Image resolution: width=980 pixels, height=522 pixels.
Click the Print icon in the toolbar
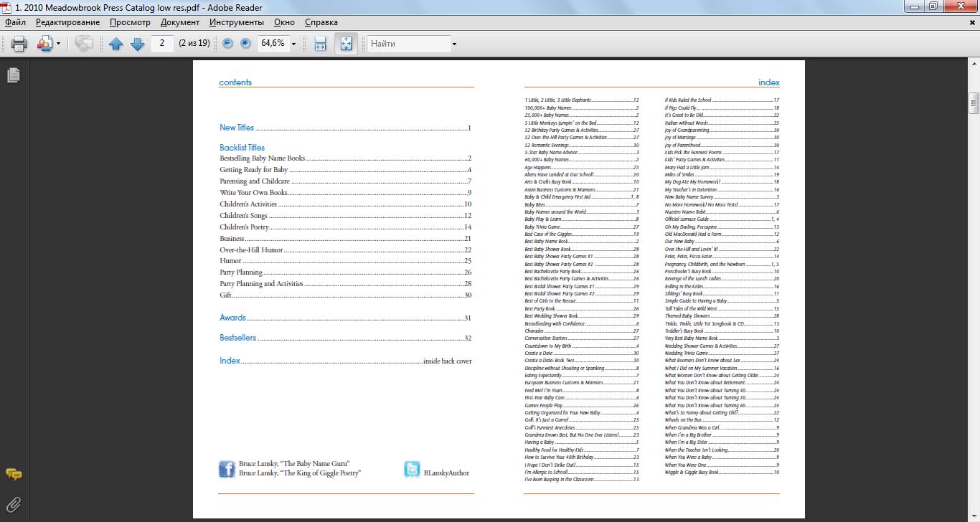(x=19, y=44)
